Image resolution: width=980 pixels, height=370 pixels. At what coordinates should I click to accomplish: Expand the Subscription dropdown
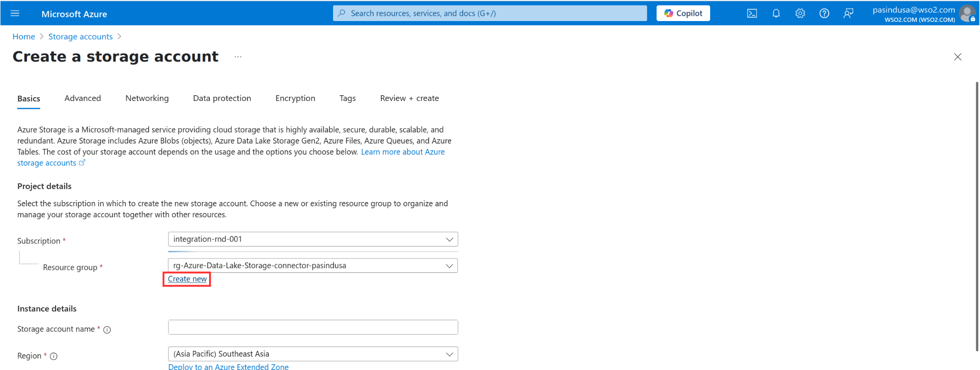[313, 239]
